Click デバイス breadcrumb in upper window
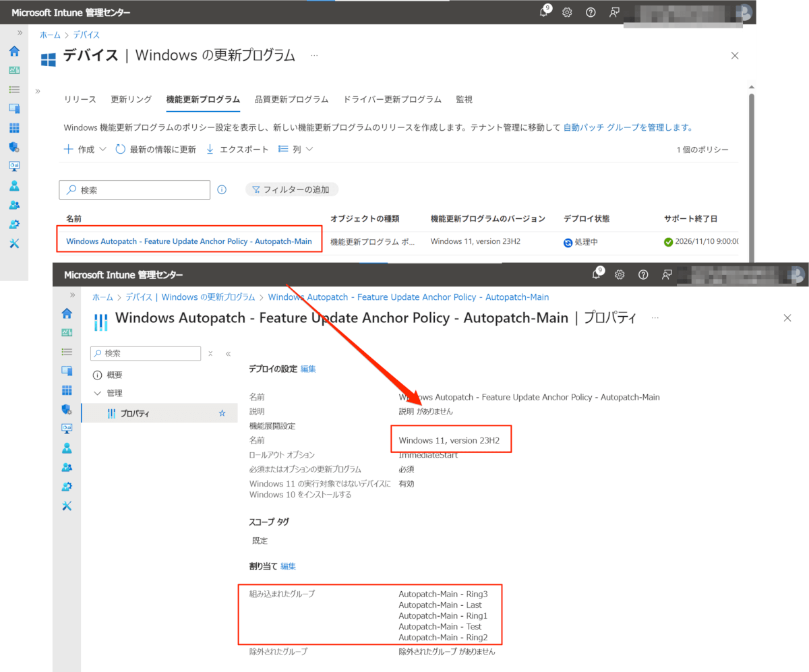Viewport: 809px width, 672px height. point(86,35)
